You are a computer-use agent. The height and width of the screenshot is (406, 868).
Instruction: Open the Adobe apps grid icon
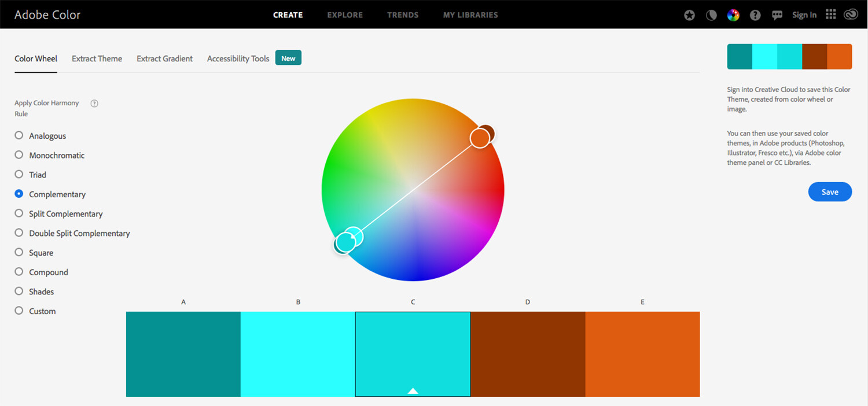(x=830, y=14)
